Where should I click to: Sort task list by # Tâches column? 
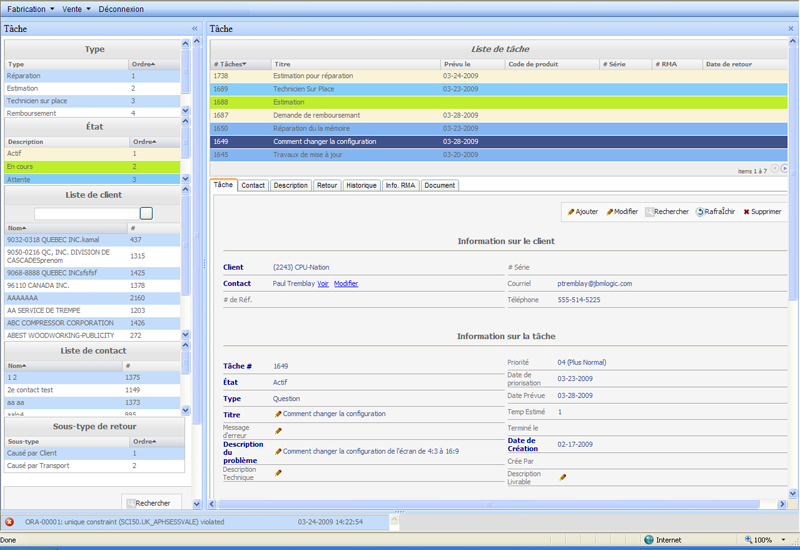tap(230, 63)
